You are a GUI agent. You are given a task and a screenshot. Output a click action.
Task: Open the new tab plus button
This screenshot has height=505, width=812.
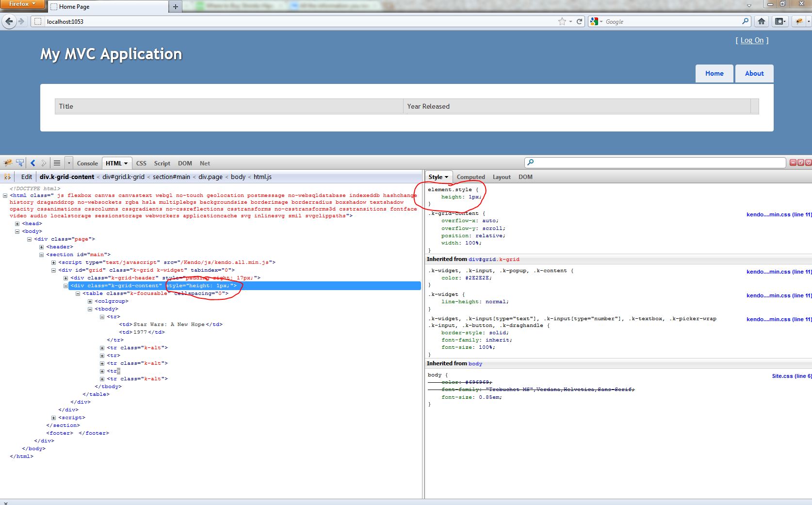point(176,7)
